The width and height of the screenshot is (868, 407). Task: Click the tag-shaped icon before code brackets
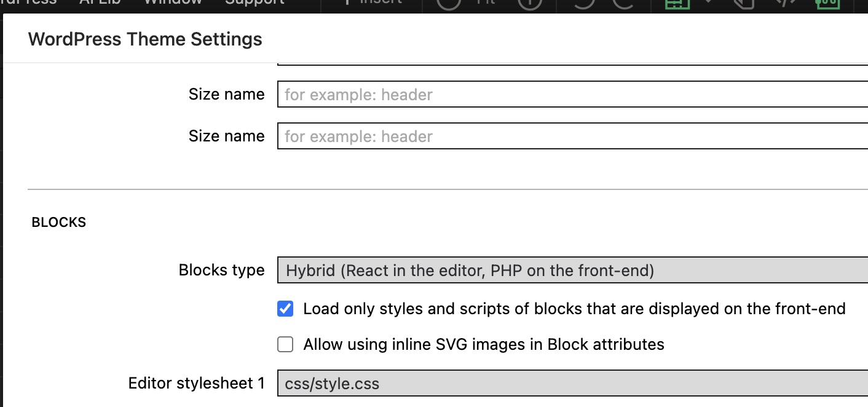point(744,3)
